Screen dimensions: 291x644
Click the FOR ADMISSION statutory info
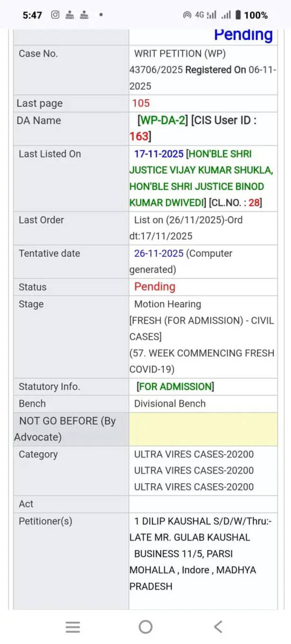pyautogui.click(x=175, y=386)
